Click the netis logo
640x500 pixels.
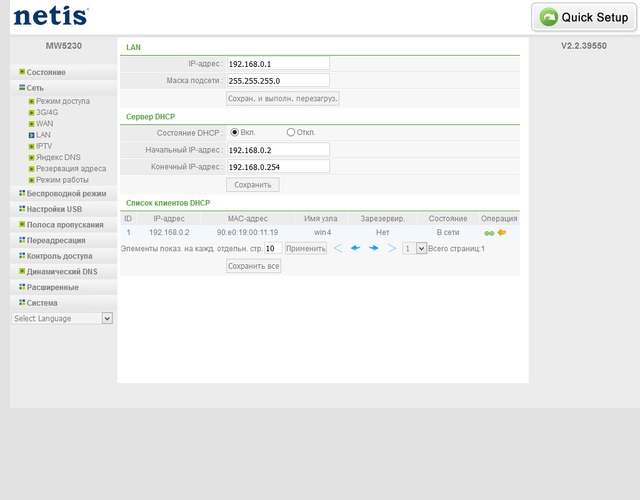click(x=51, y=16)
